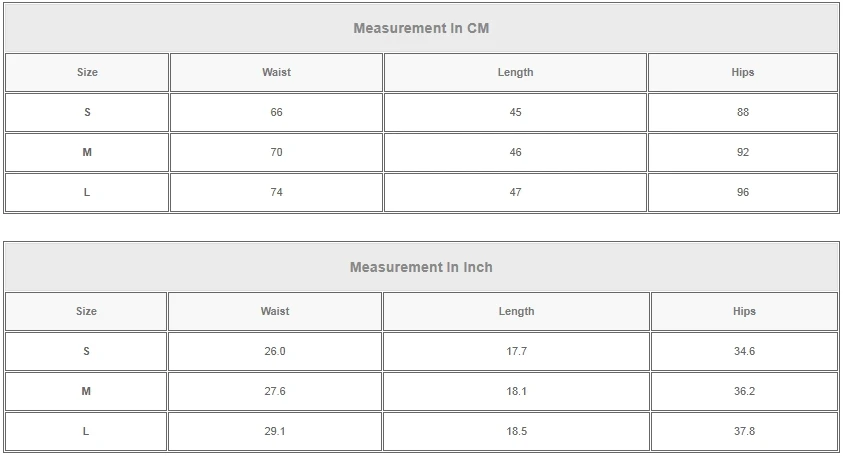This screenshot has width=843, height=456.
Task: Click the length cell with value 45
Action: coord(515,112)
